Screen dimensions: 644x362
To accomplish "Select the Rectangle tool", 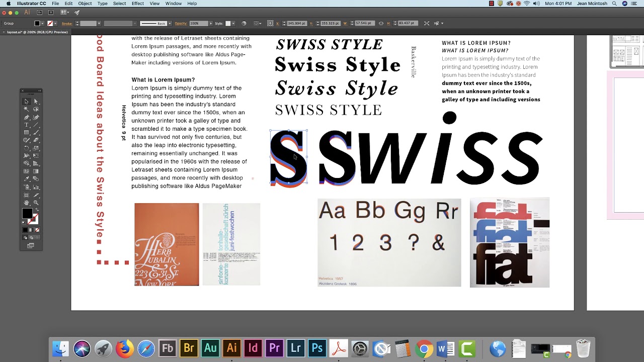I will coord(26,132).
